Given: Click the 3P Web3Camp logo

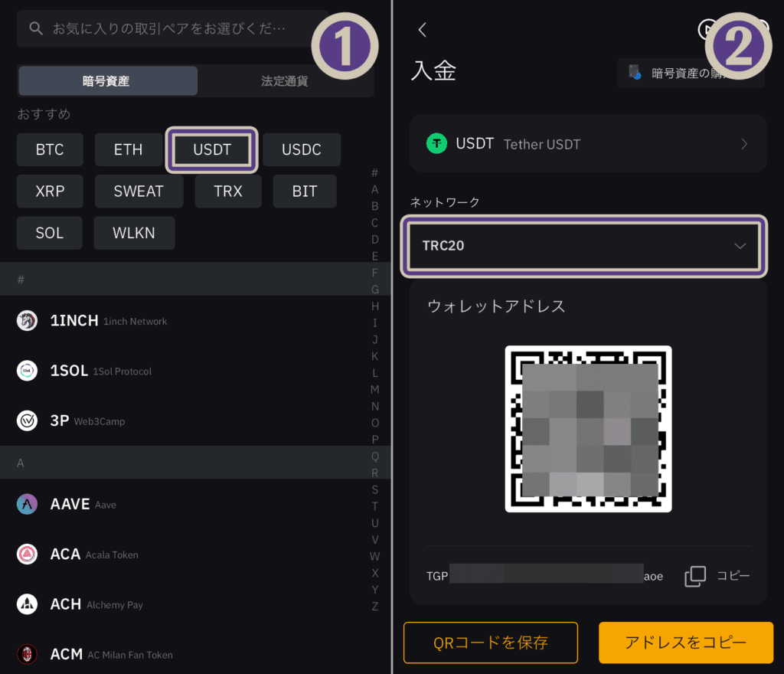Looking at the screenshot, I should click(x=27, y=420).
